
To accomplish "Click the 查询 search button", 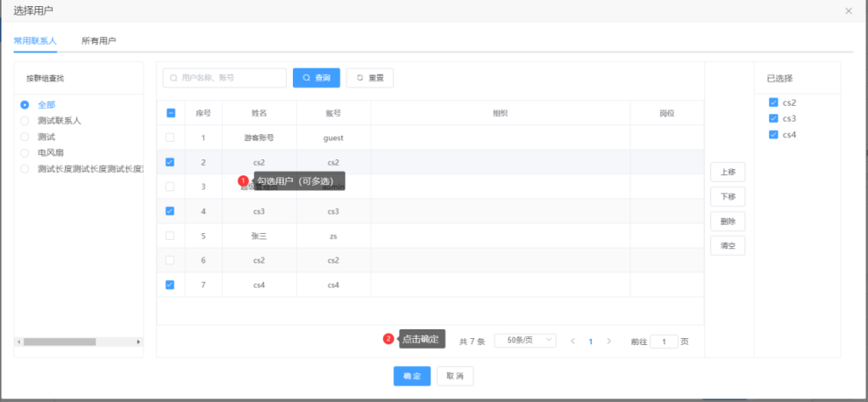I will 317,78.
